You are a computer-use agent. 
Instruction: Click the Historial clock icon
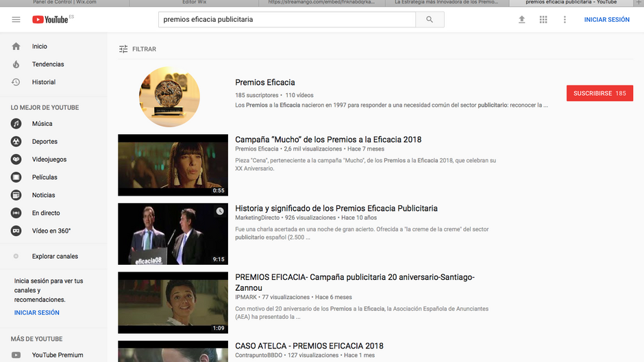point(16,82)
